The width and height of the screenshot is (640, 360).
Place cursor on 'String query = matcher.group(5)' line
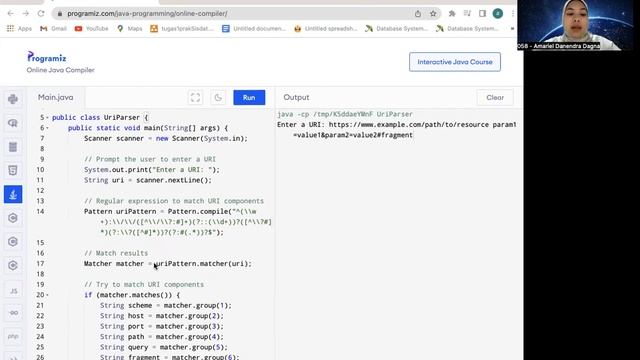(164, 347)
